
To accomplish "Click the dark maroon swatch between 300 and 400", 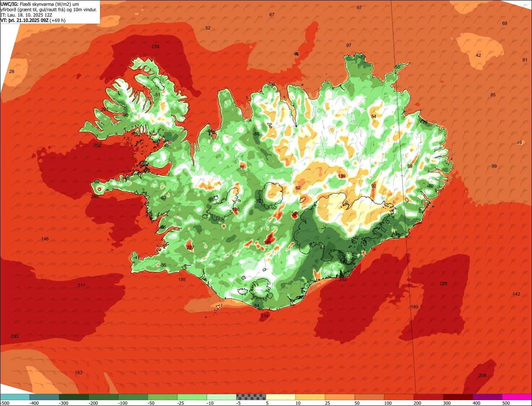I will (x=458, y=397).
